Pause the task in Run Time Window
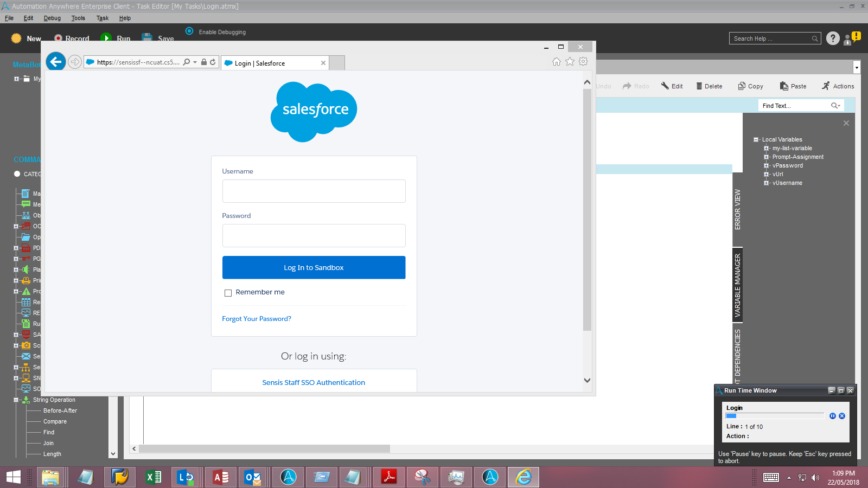Image resolution: width=868 pixels, height=488 pixels. 833,416
